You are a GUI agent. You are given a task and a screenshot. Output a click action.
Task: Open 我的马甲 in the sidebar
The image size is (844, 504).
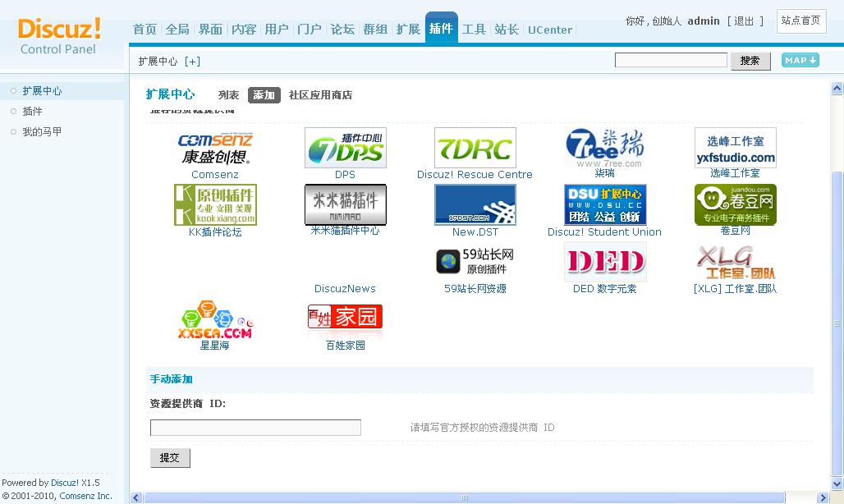pyautogui.click(x=42, y=132)
